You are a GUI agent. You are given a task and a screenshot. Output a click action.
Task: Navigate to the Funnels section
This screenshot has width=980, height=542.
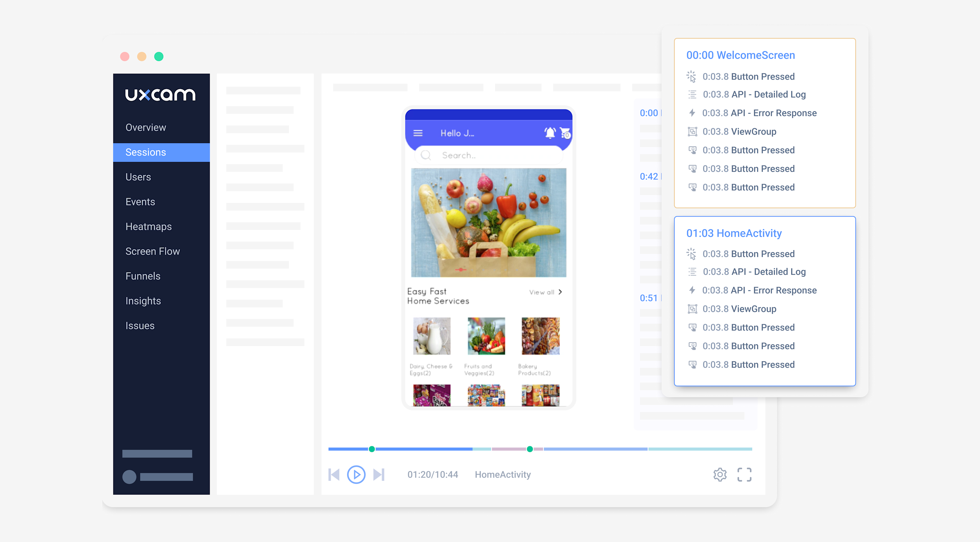pos(143,276)
